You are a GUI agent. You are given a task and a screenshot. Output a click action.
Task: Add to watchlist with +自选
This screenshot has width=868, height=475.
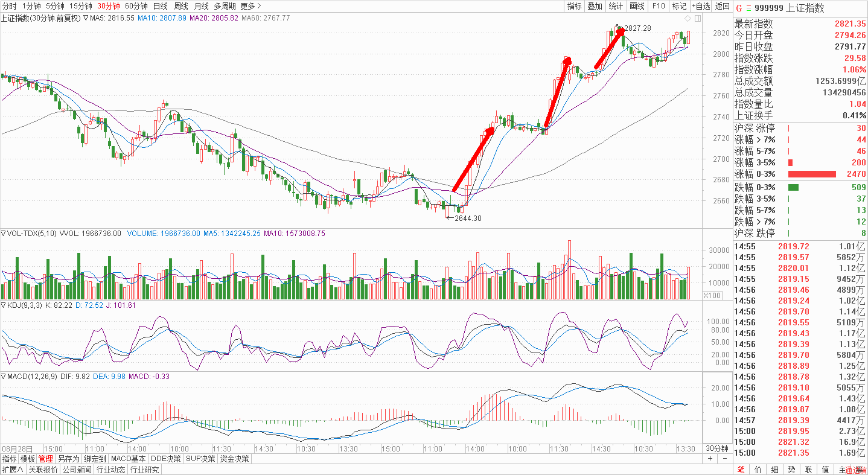coord(701,6)
